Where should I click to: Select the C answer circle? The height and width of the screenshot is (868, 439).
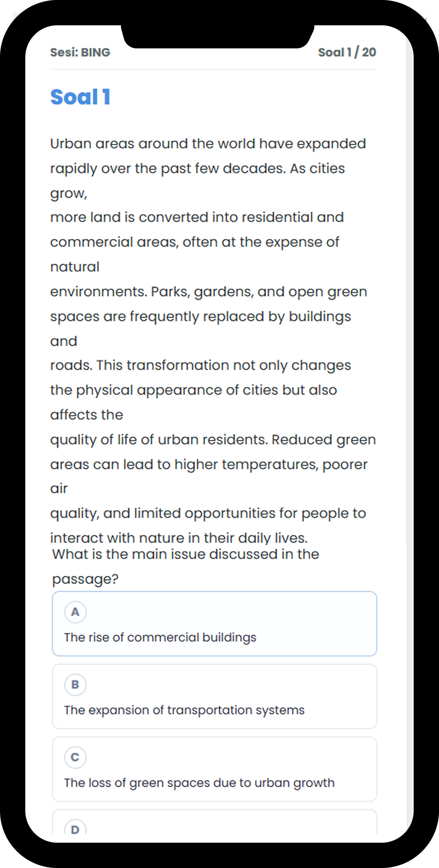click(75, 757)
